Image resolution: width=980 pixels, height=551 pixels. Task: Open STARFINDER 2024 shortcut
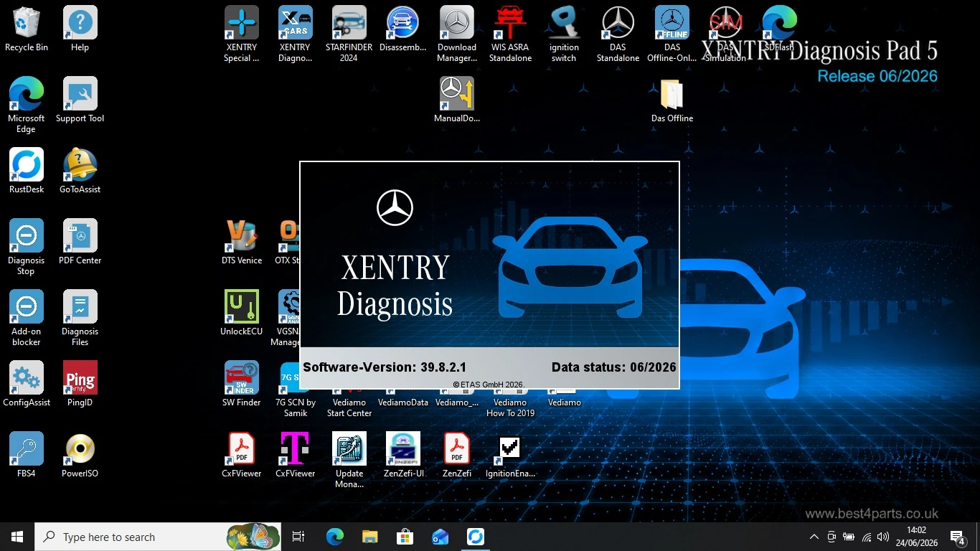click(349, 34)
